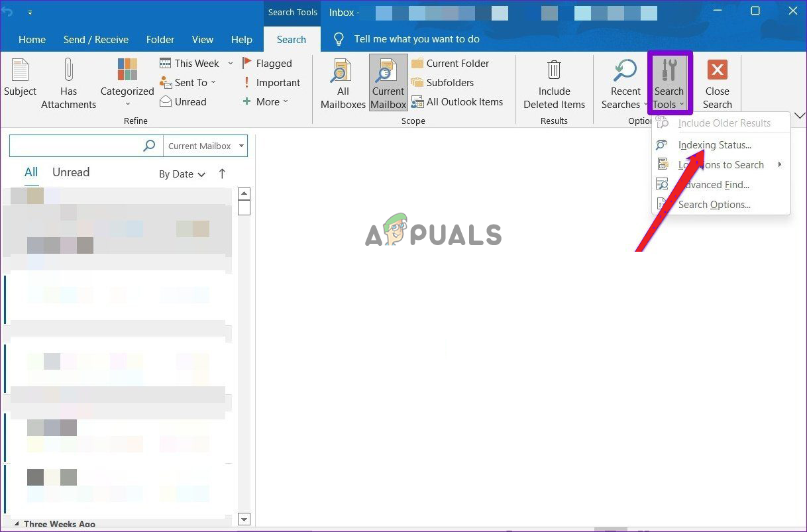Screen dimensions: 807x532
Task: Click the Flagged refine filter
Action: pos(267,64)
